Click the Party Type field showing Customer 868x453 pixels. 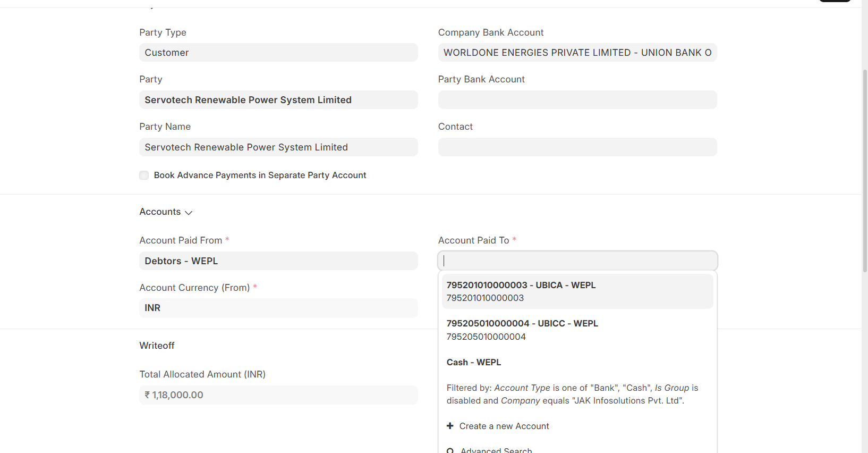tap(278, 53)
